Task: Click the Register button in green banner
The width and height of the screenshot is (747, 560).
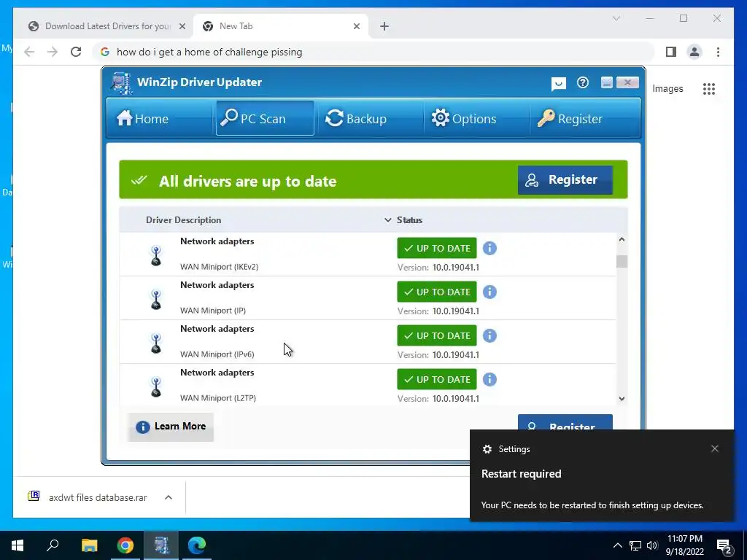Action: [x=565, y=179]
